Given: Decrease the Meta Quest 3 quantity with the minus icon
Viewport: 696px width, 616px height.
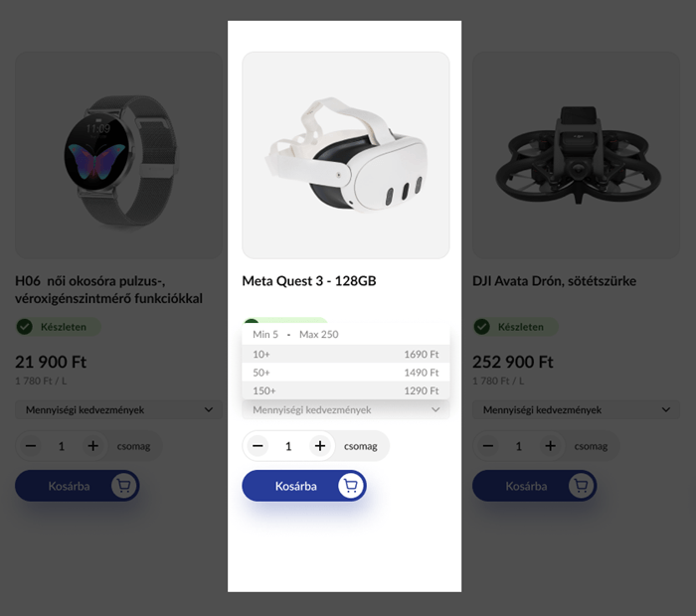Looking at the screenshot, I should [x=258, y=446].
